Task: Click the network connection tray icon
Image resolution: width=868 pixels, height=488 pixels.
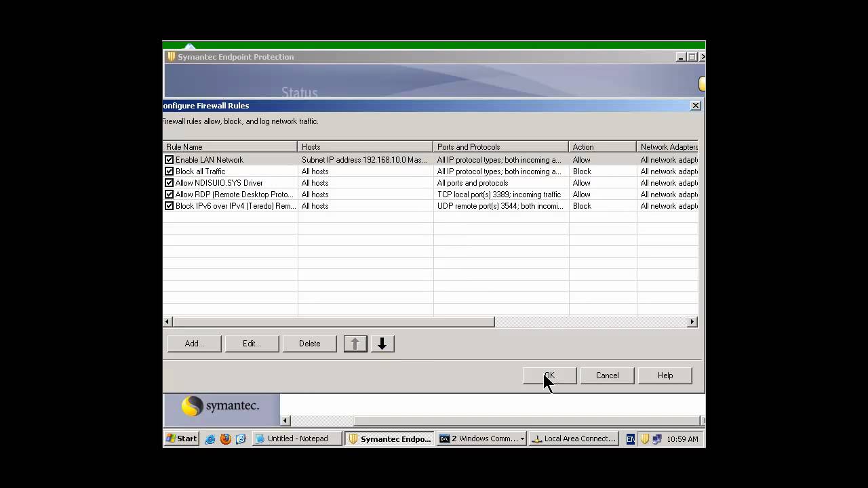Action: [x=656, y=439]
